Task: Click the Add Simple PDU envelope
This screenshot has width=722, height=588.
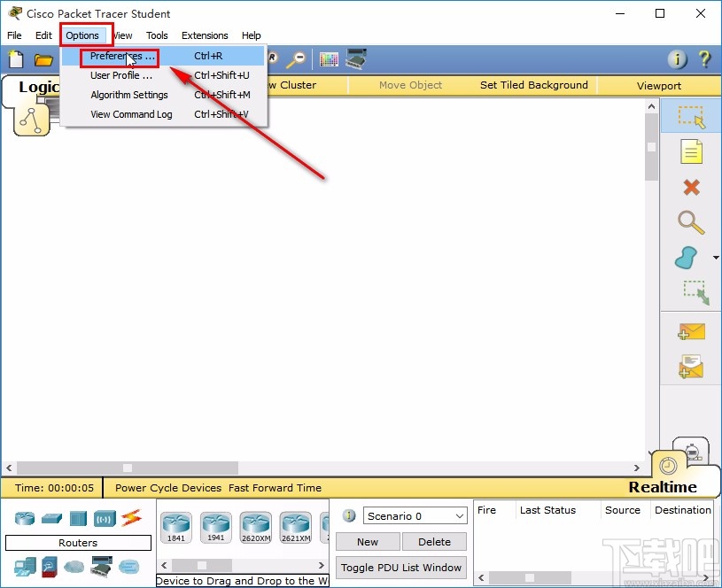Action: (691, 331)
